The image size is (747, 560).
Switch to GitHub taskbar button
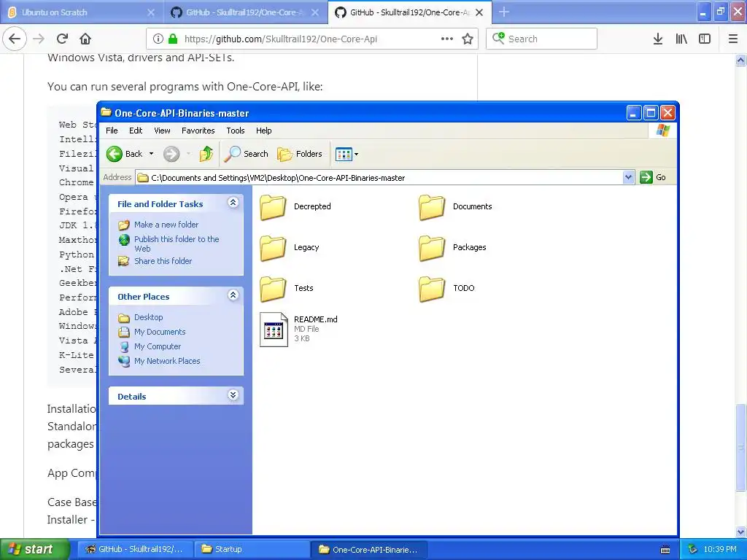(134, 549)
